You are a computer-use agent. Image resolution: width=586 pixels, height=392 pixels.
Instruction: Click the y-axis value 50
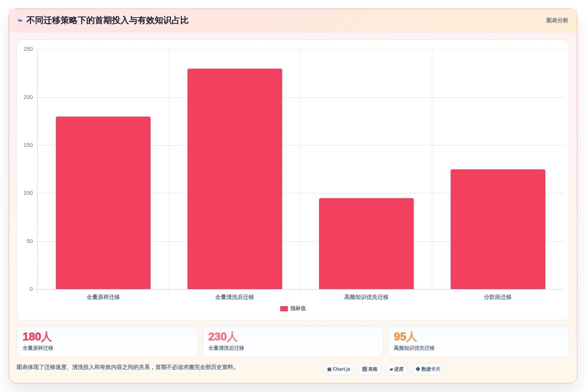click(29, 241)
